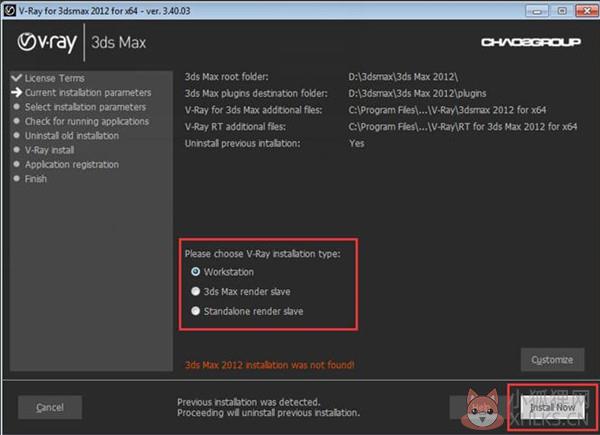Select the V-Ray install step
The image size is (600, 435).
(49, 150)
